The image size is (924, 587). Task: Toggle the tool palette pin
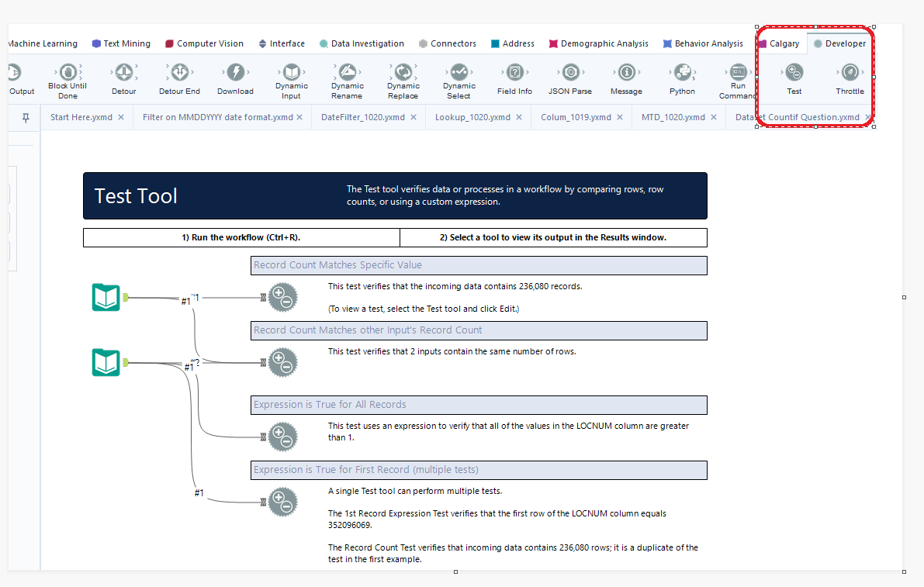(29, 117)
